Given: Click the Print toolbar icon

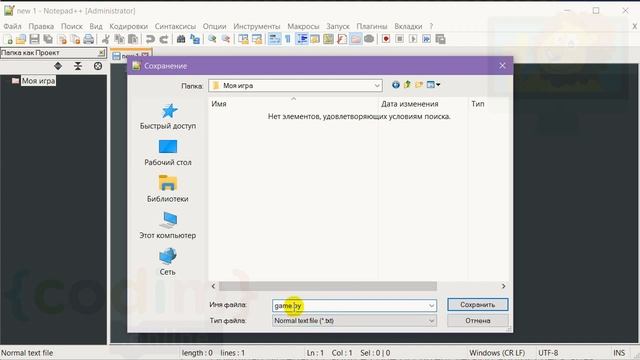Looking at the screenshot, I should 89,39.
